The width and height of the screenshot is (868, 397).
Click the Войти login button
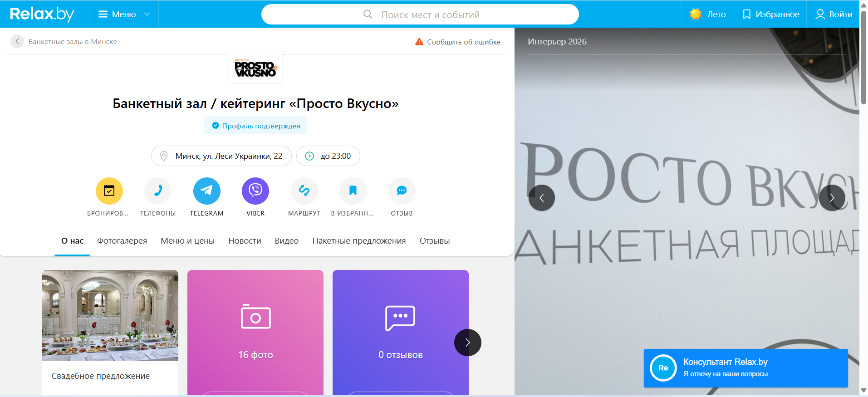coord(834,14)
